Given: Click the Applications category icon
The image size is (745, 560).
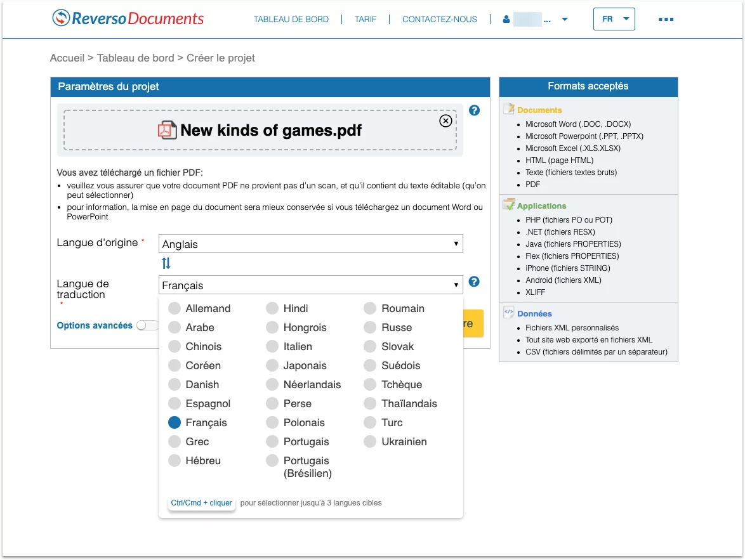Looking at the screenshot, I should pyautogui.click(x=509, y=205).
